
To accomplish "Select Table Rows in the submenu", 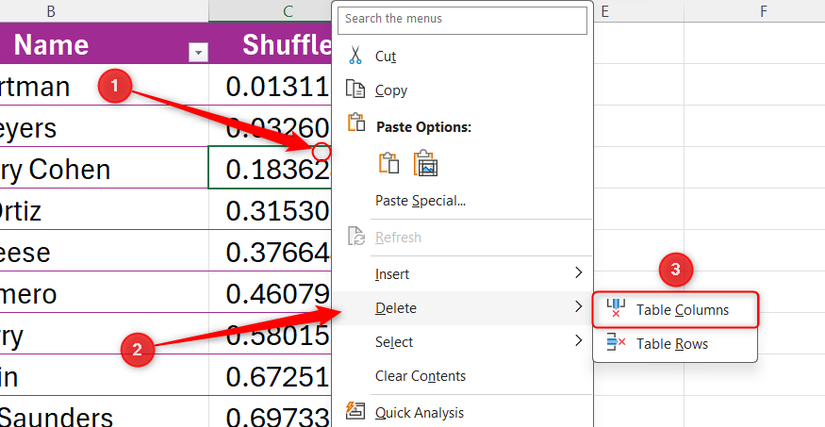I will click(x=676, y=343).
